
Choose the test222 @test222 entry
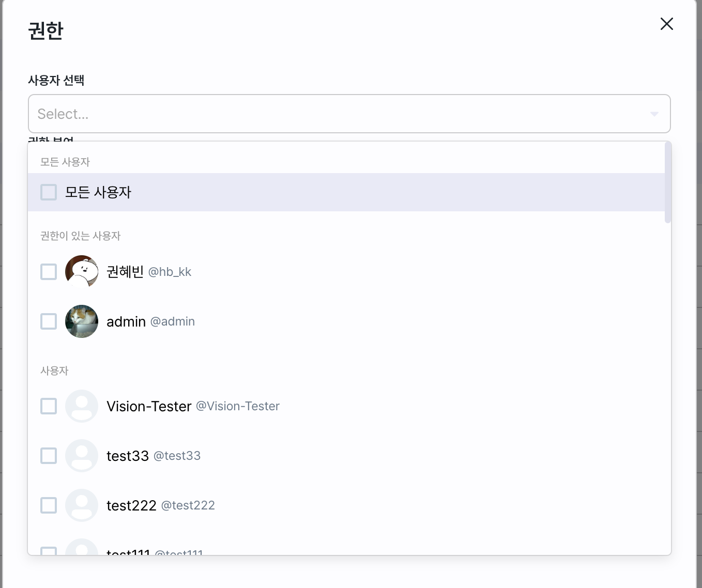point(346,505)
